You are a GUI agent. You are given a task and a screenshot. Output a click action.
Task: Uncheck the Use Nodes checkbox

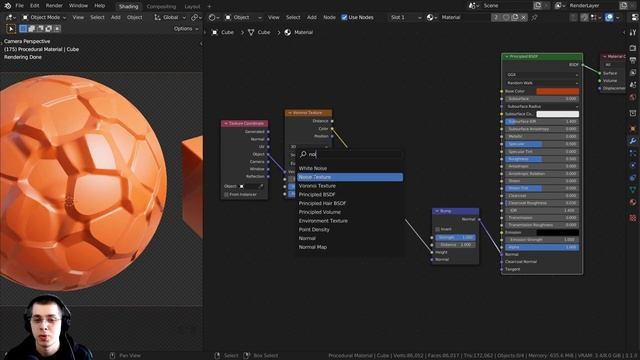(344, 18)
